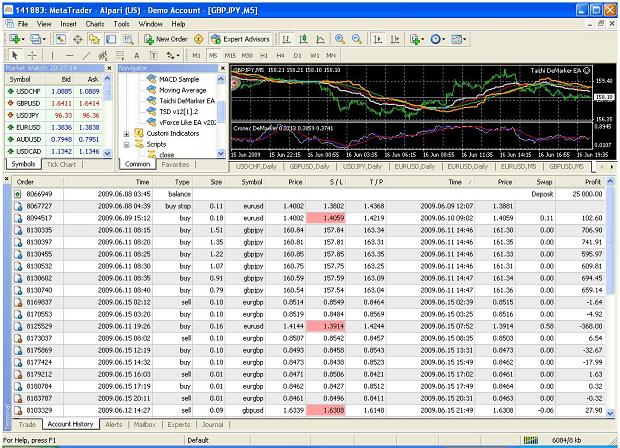Switch timeframe to D1
The height and width of the screenshot is (448, 620).
coord(298,55)
